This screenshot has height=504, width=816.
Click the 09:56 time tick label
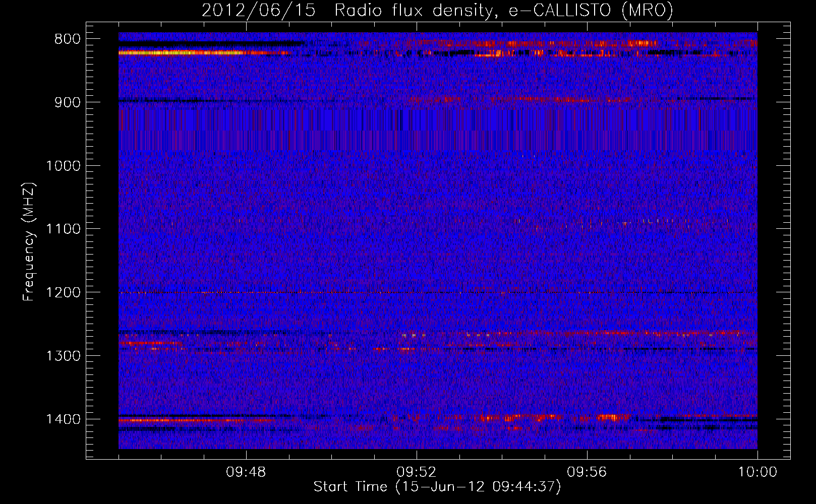587,472
